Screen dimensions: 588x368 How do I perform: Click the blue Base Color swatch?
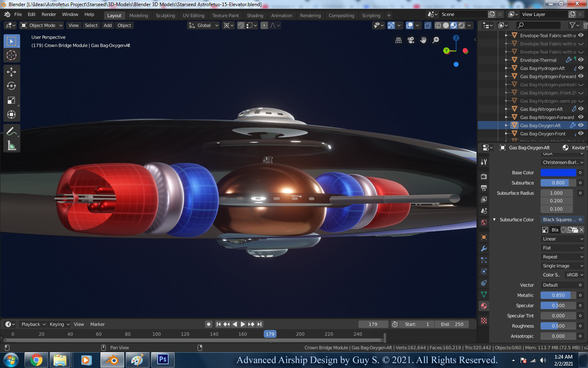(x=558, y=173)
